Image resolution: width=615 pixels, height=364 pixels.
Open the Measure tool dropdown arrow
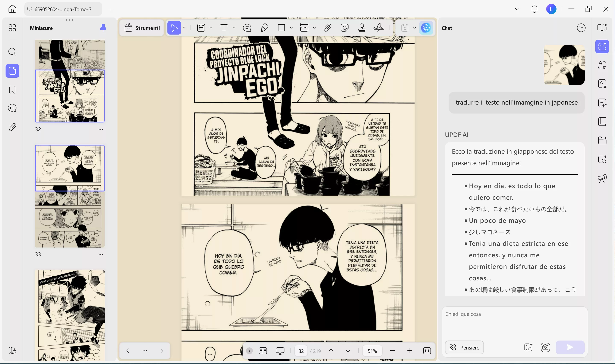[x=314, y=28]
